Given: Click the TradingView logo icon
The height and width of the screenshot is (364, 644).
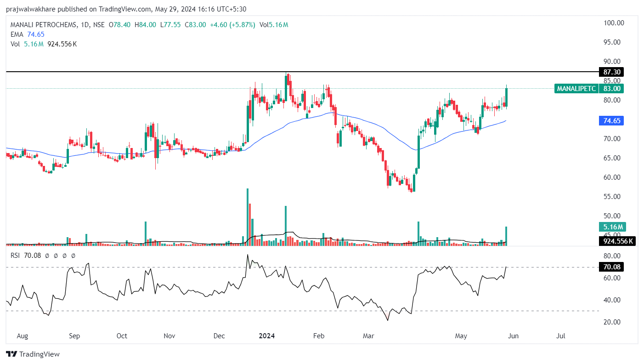Looking at the screenshot, I should (11, 354).
